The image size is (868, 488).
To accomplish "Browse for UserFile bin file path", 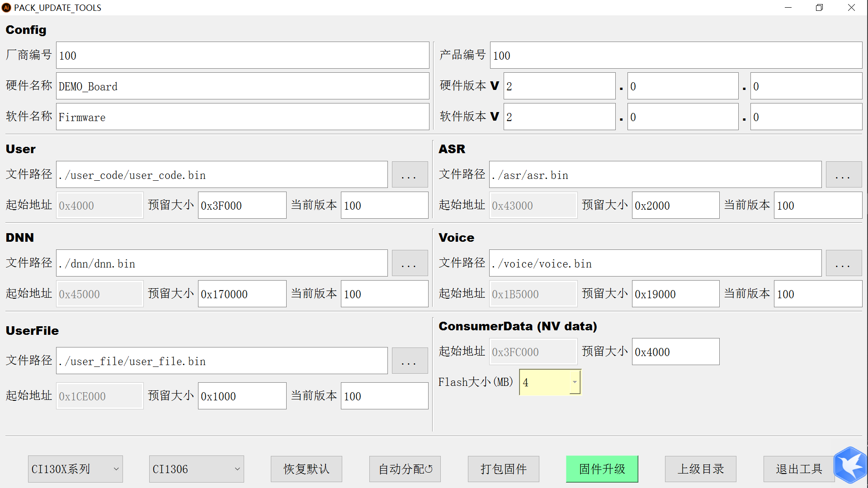I will (x=409, y=361).
